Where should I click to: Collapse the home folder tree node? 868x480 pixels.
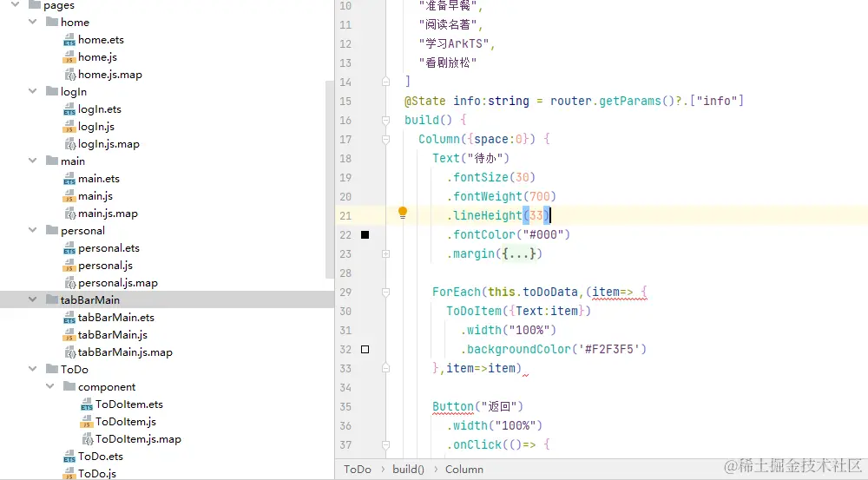click(33, 23)
